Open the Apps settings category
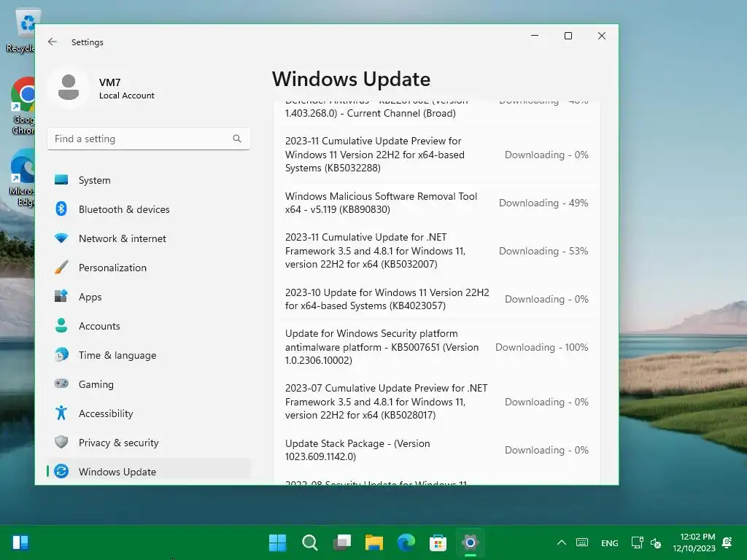 point(148,297)
